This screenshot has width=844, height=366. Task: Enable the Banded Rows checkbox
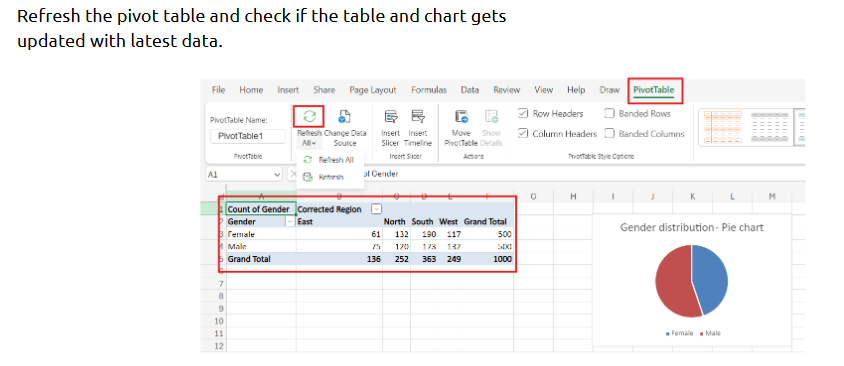609,114
